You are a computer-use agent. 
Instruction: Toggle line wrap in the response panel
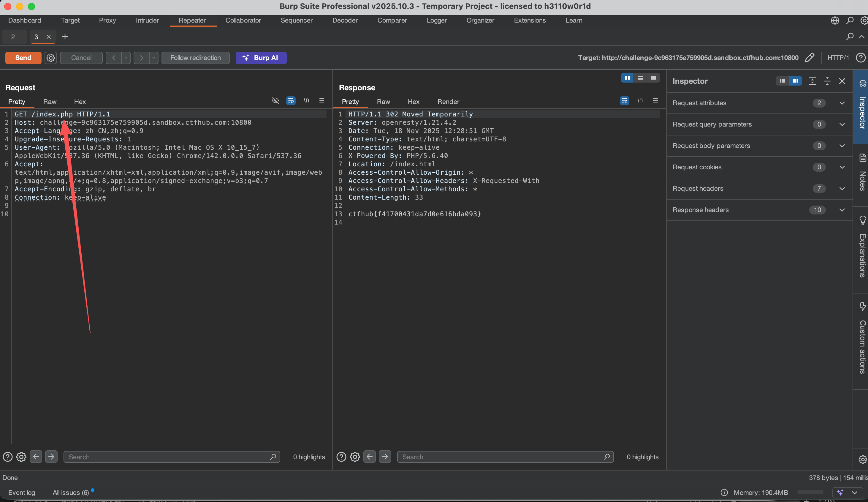click(624, 100)
